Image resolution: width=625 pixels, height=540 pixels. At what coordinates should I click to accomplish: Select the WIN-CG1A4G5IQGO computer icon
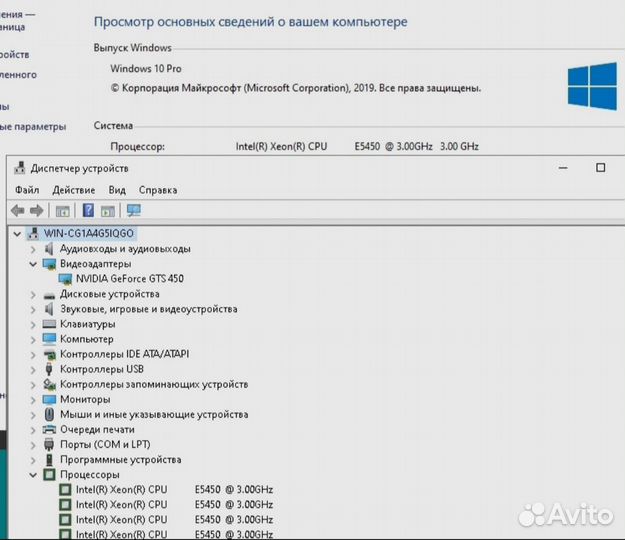[33, 233]
